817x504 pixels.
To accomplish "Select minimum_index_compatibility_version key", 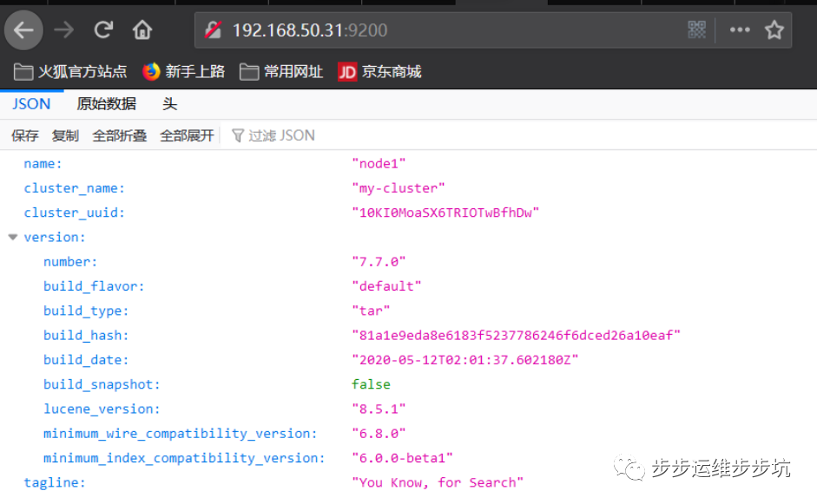I will click(x=184, y=458).
